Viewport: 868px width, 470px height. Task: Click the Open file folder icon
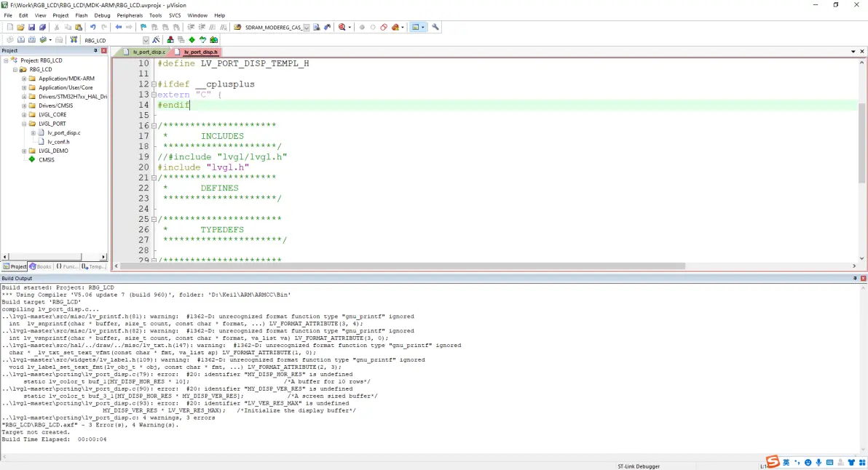coord(21,28)
